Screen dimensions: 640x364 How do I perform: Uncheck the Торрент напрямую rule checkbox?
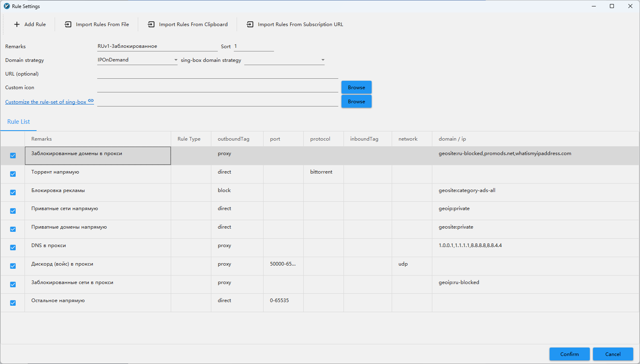[13, 174]
